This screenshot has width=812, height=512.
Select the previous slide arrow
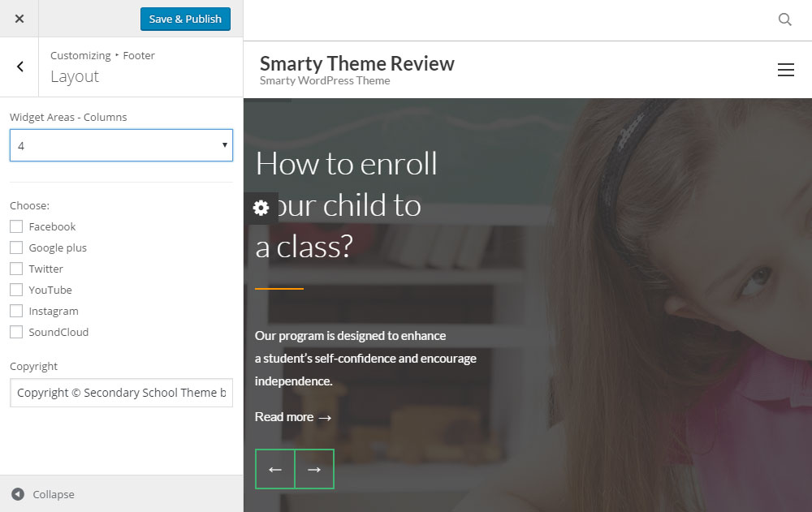click(x=274, y=468)
